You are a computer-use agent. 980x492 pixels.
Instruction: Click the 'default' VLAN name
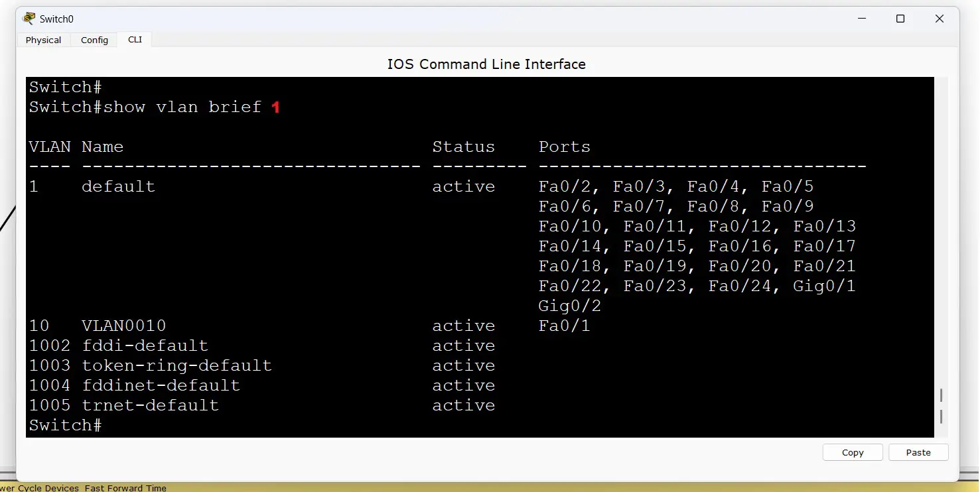click(118, 186)
